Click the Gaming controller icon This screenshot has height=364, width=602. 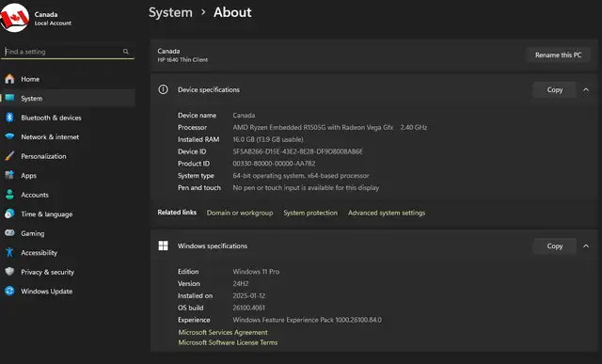pyautogui.click(x=9, y=232)
